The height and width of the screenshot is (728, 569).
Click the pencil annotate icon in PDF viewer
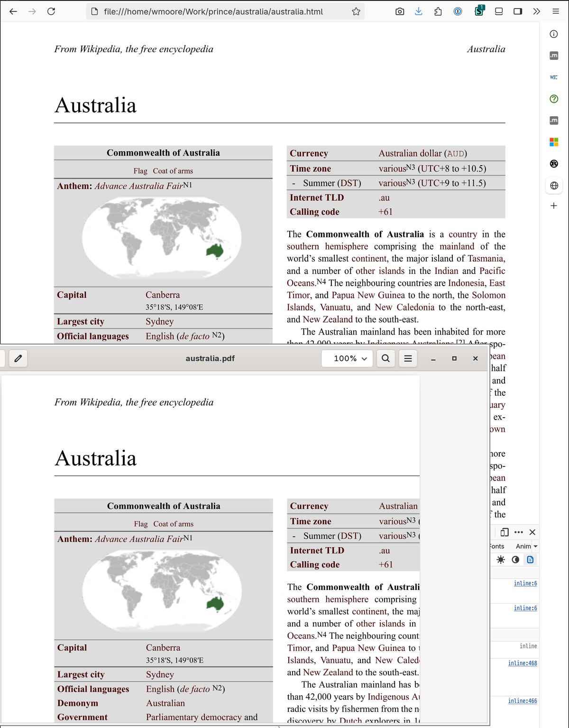18,358
